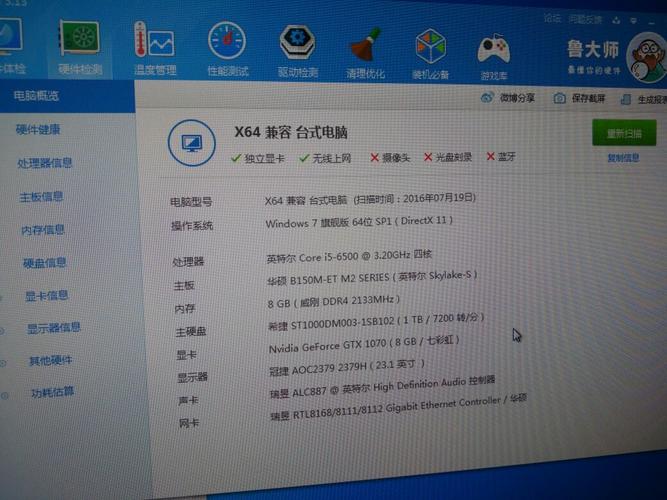Click the Windows 7 旗舰版 operating system value
The height and width of the screenshot is (500, 667).
(359, 222)
